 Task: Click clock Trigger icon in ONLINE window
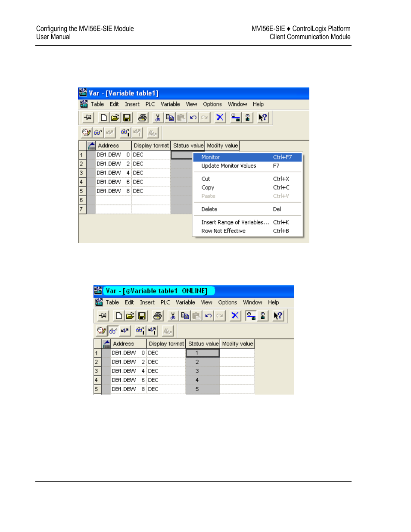[x=101, y=331]
